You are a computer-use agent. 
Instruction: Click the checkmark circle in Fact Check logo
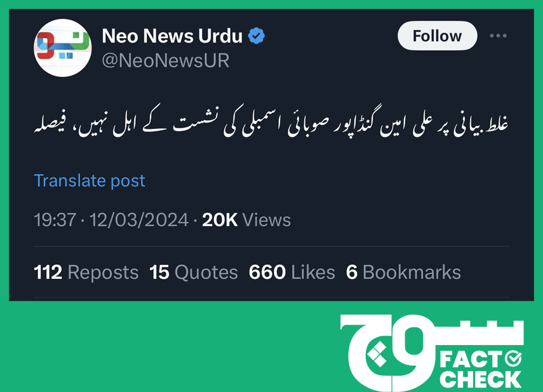[x=513, y=358]
